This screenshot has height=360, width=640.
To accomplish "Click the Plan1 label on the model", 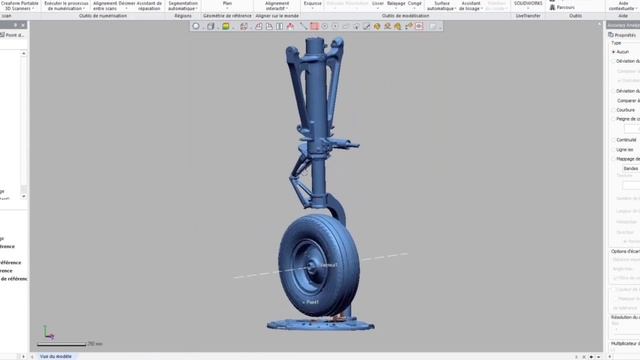I will [x=312, y=302].
